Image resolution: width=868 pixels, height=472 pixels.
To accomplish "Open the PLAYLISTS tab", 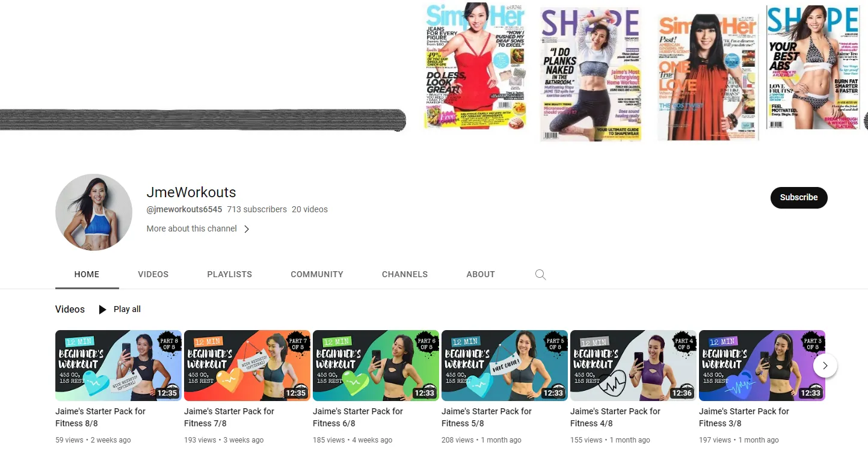I will tap(230, 274).
